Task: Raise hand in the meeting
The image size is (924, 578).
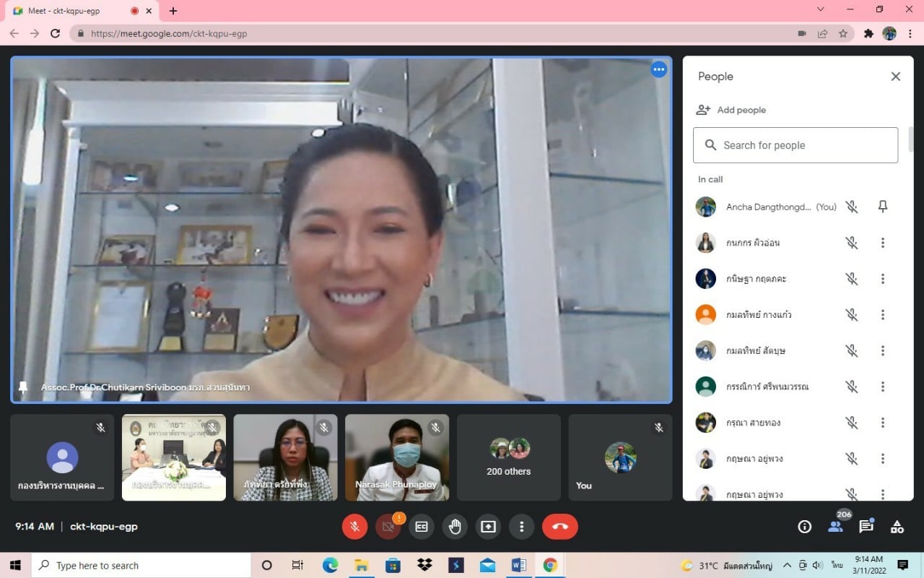Action: pyautogui.click(x=455, y=527)
